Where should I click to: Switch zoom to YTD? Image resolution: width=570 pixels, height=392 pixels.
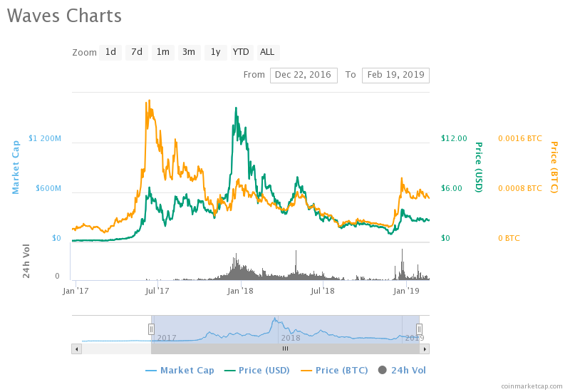(242, 52)
